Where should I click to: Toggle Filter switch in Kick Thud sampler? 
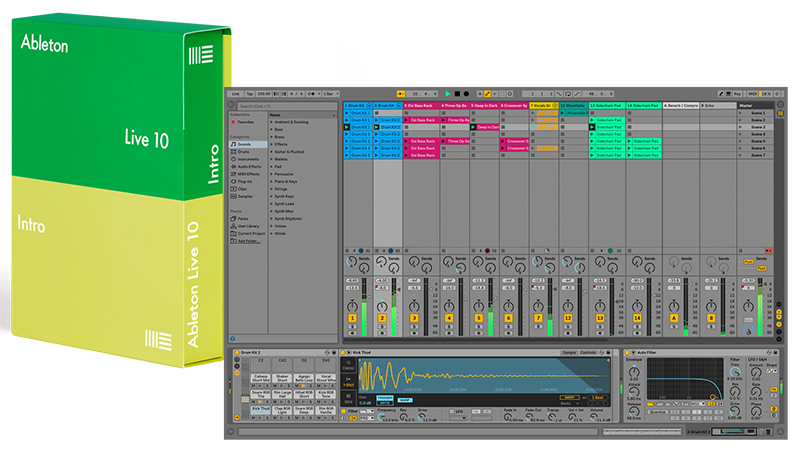click(344, 411)
